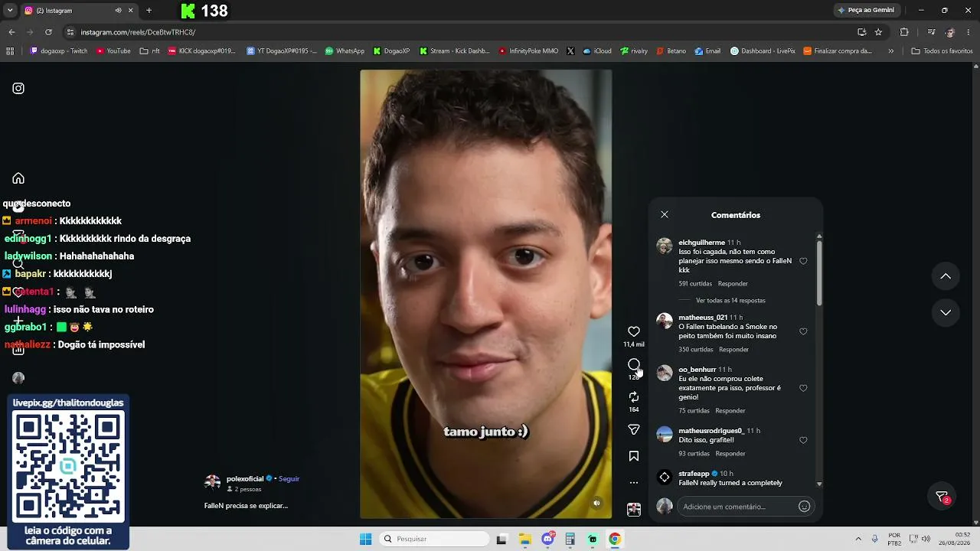
Task: Reply to matheusrodrigues0_'s comment
Action: pyautogui.click(x=730, y=454)
